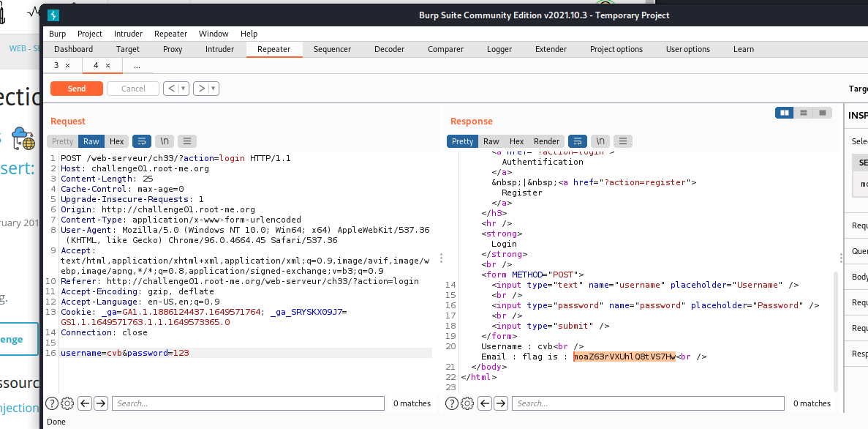This screenshot has height=429, width=868.
Task: Click the Cancel button
Action: (x=133, y=89)
